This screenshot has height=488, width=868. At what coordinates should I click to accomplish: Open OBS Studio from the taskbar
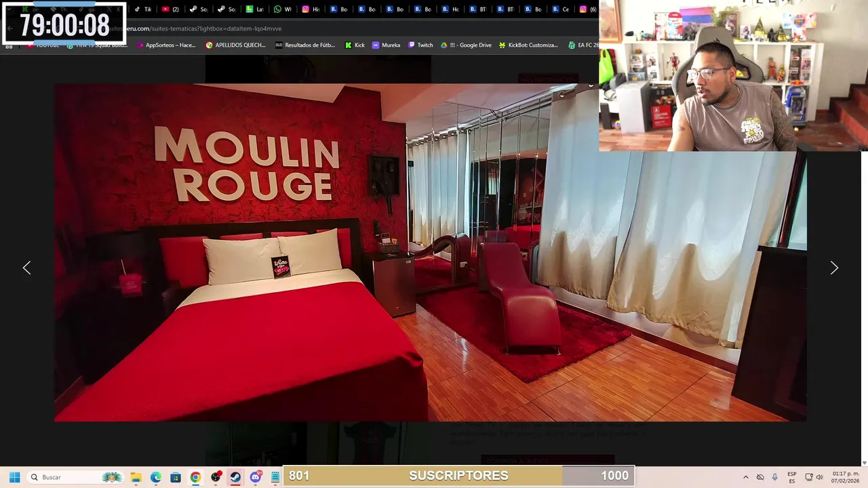click(216, 477)
